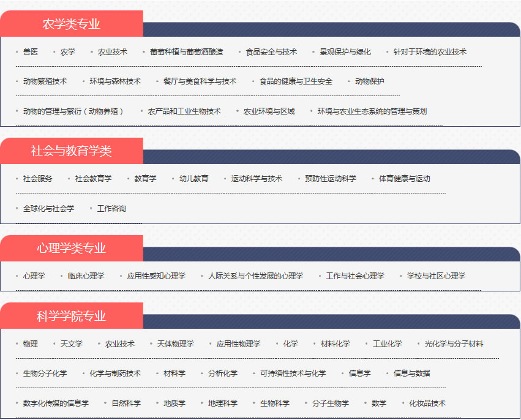The width and height of the screenshot is (521, 420).
Task: Select 化学与制药技术
Action: 115,373
